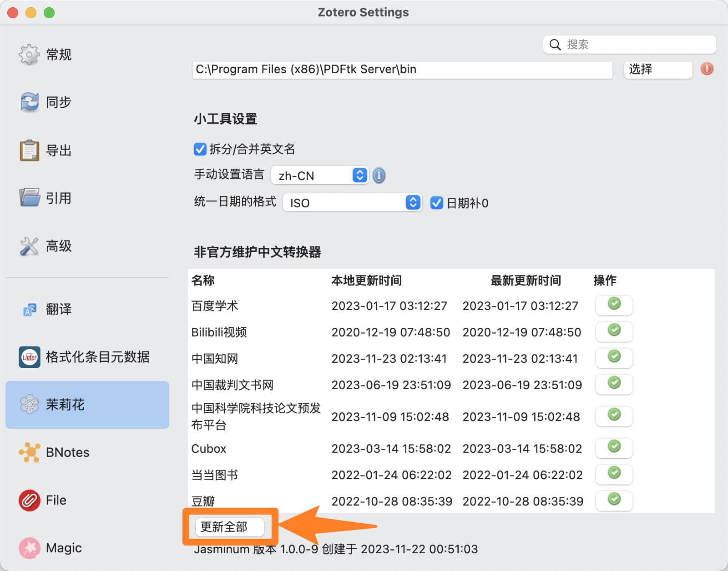Go to the 同步 settings pane

[x=29, y=102]
